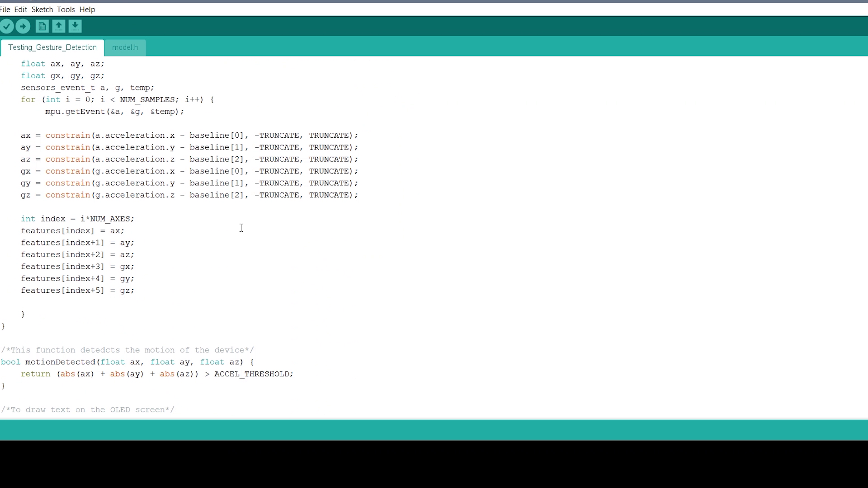The height and width of the screenshot is (488, 868).
Task: Click the mpu.getEvent function call
Action: [x=75, y=112]
